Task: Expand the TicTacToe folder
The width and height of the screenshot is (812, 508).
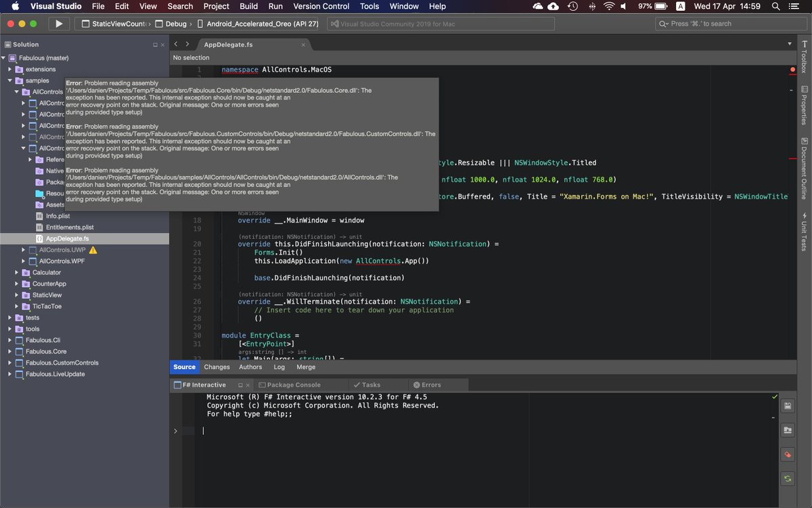Action: (x=17, y=306)
